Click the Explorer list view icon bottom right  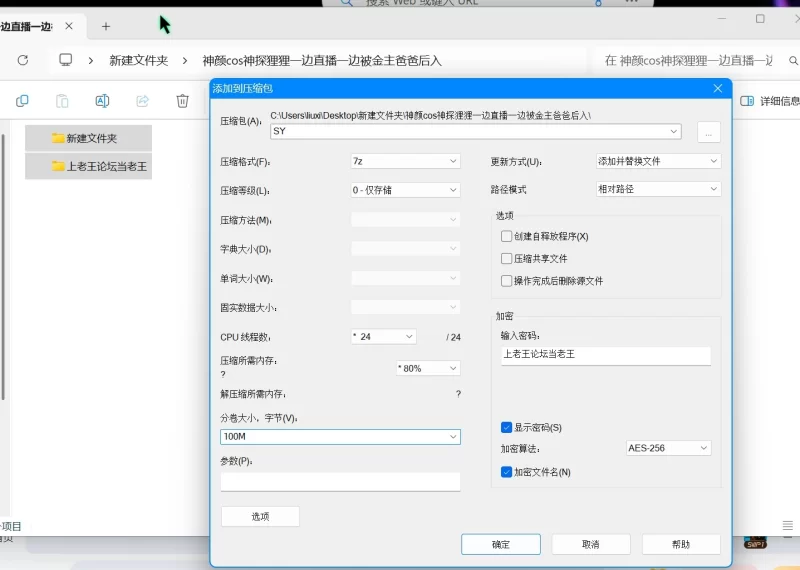pyautogui.click(x=788, y=525)
